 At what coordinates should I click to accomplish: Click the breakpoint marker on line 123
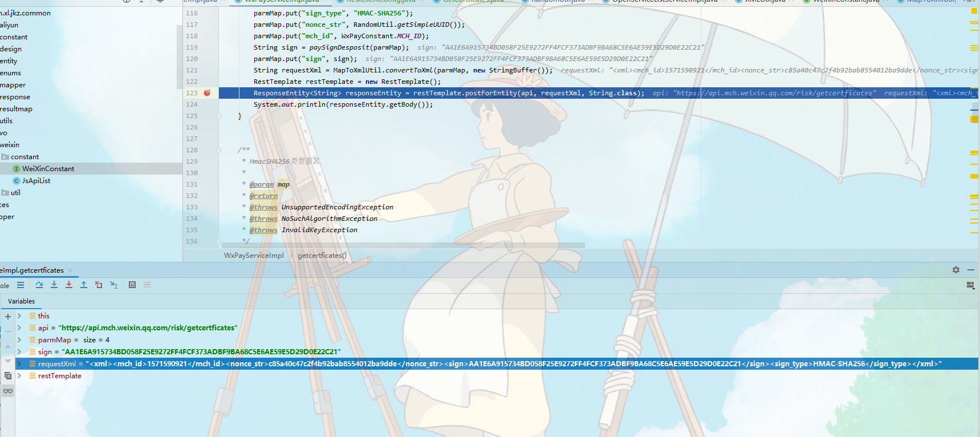(x=208, y=93)
